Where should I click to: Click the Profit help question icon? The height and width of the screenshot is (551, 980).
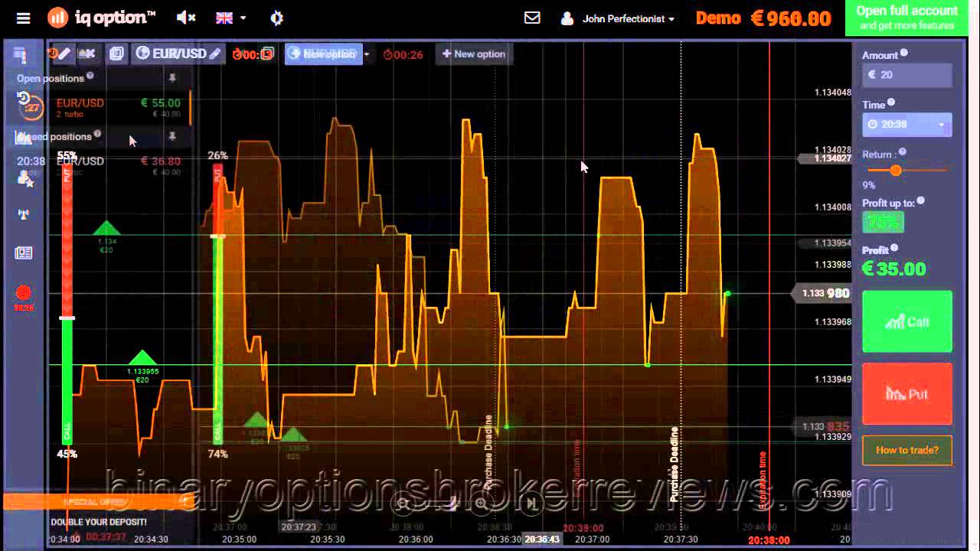(894, 248)
